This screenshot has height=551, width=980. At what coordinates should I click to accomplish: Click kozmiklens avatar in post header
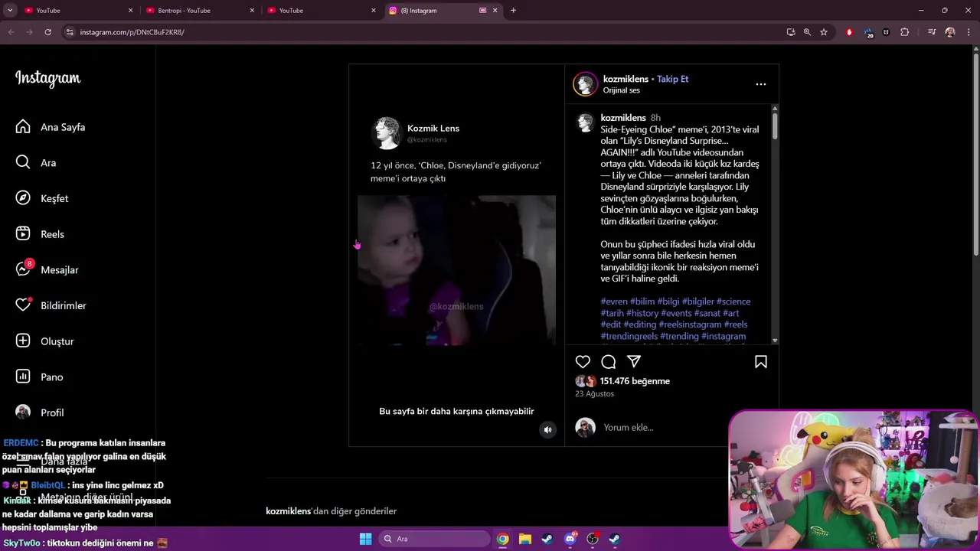585,84
